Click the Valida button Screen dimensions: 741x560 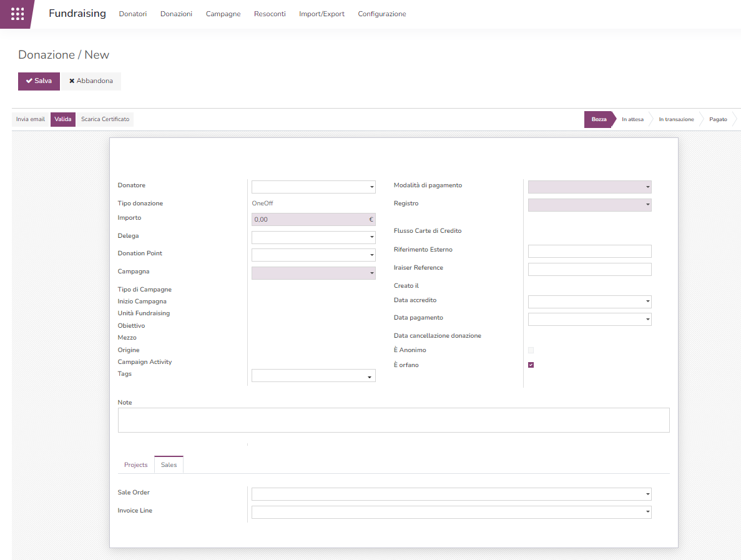click(63, 119)
